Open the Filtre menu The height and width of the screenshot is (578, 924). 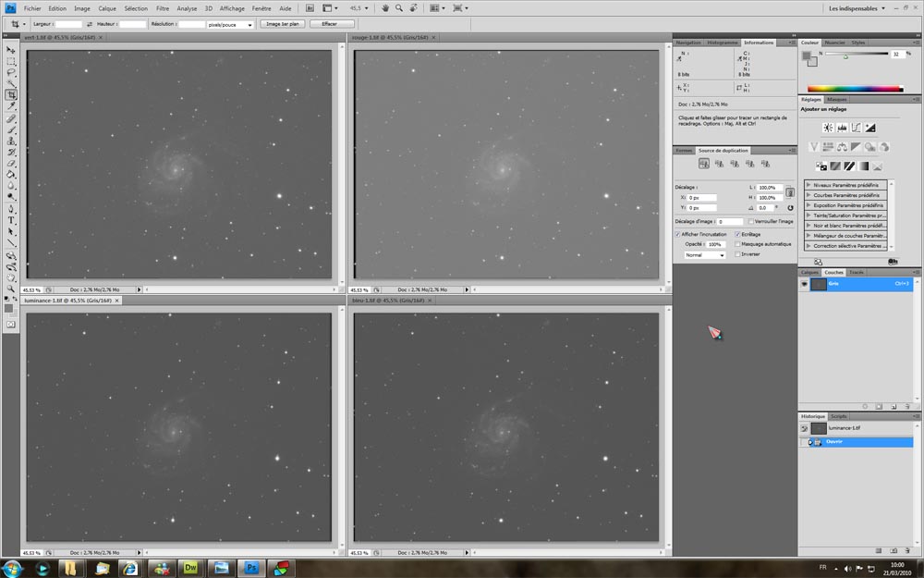pyautogui.click(x=163, y=8)
